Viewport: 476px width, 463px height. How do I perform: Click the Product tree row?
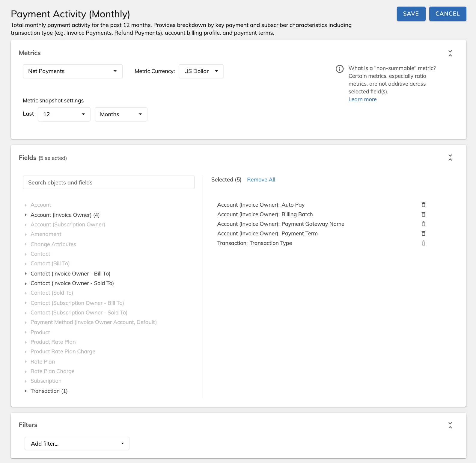40,332
